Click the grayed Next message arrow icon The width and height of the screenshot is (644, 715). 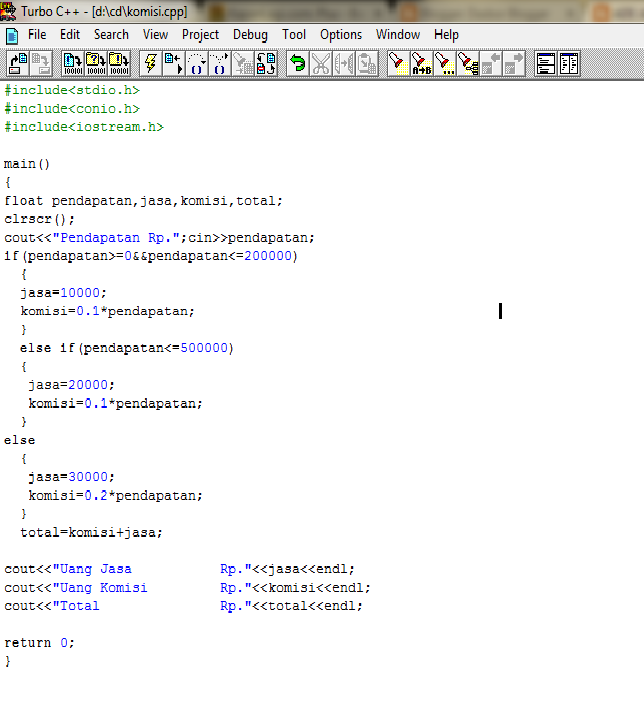tap(514, 63)
